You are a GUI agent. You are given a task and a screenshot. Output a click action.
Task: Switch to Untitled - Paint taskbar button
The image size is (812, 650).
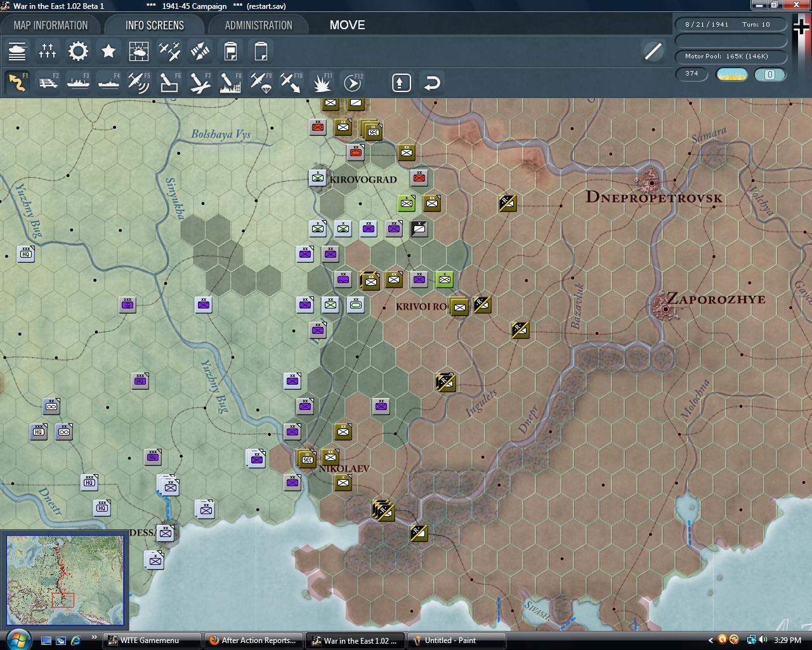tap(457, 640)
